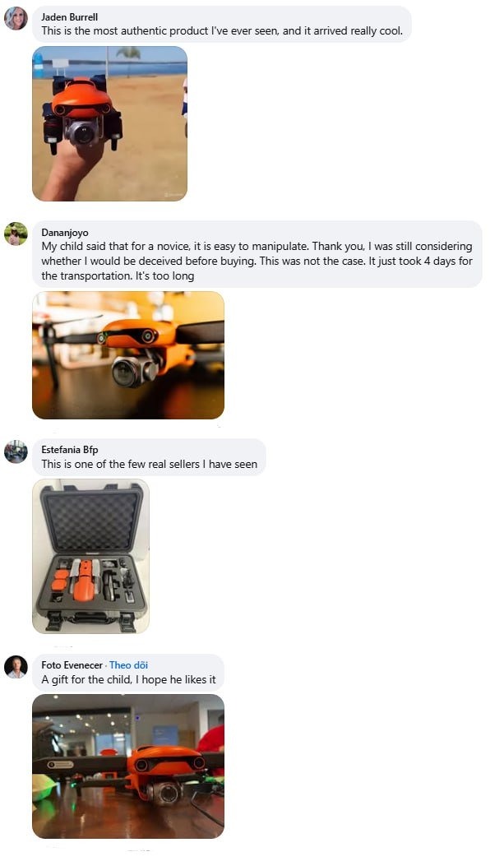Click the Jaden Burrell commenter name
The height and width of the screenshot is (861, 504).
70,17
